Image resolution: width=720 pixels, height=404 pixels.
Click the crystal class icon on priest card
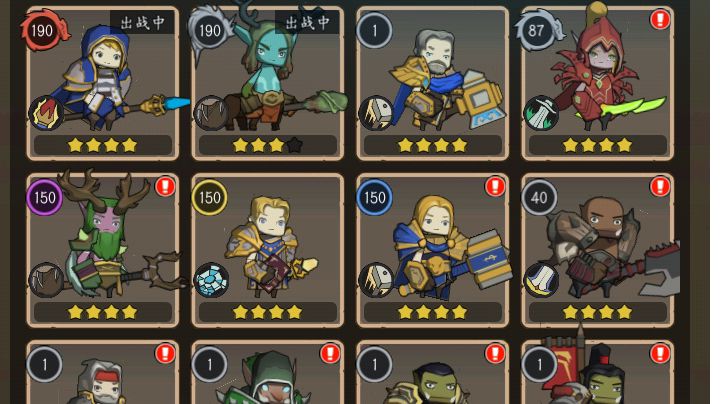pos(211,280)
